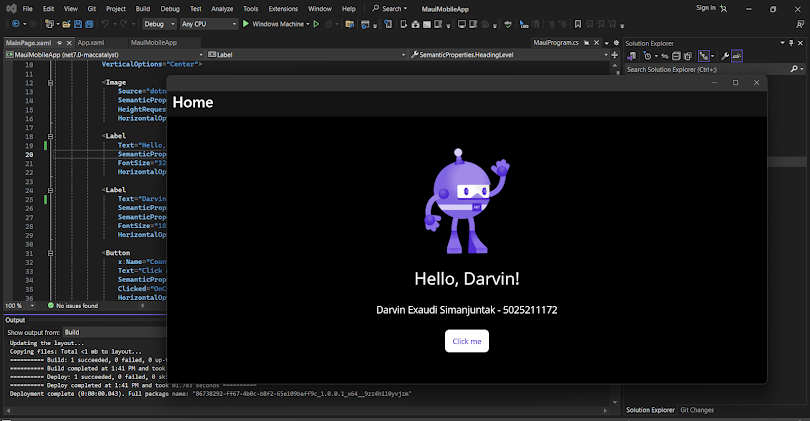Click the Solution Explorer properties wrench icon
Screen dimensions: 810x421
[x=725, y=56]
